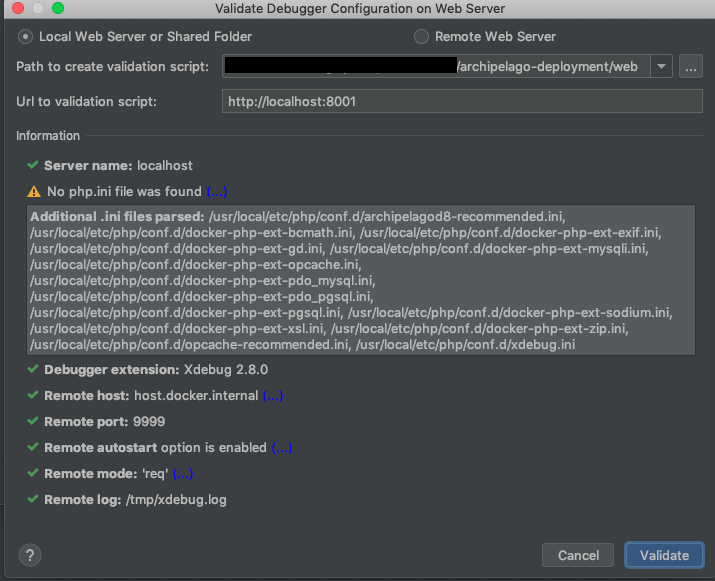Viewport: 715px width, 581px height.
Task: Click the checkmark beside Debugger extension
Action: (x=34, y=369)
